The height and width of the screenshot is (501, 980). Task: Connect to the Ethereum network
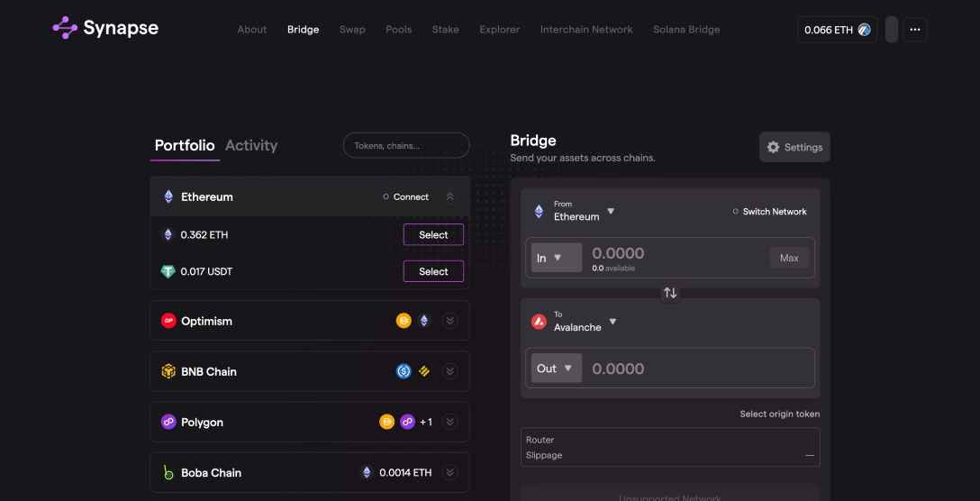point(405,196)
